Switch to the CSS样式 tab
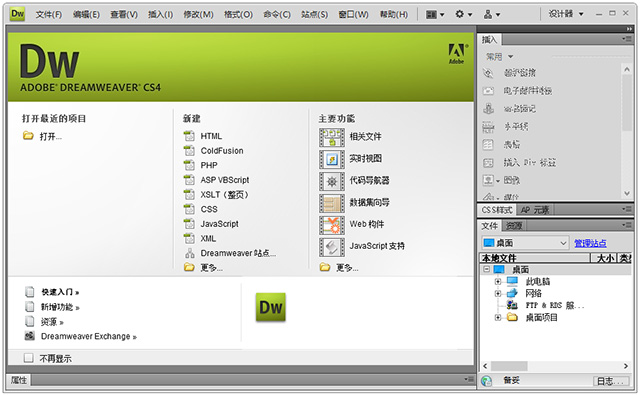 pos(497,210)
